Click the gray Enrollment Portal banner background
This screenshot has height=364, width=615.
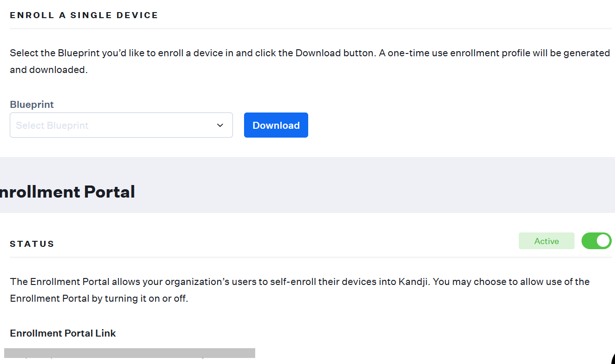(372, 186)
